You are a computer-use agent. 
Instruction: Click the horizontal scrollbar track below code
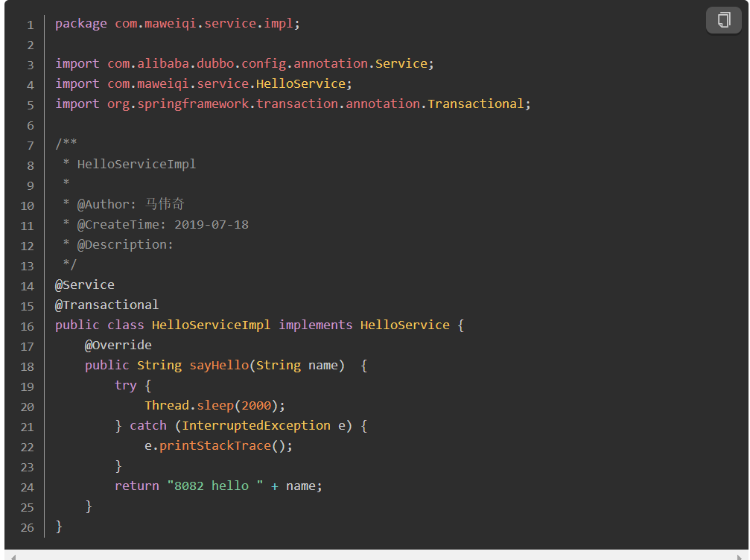coord(376,556)
